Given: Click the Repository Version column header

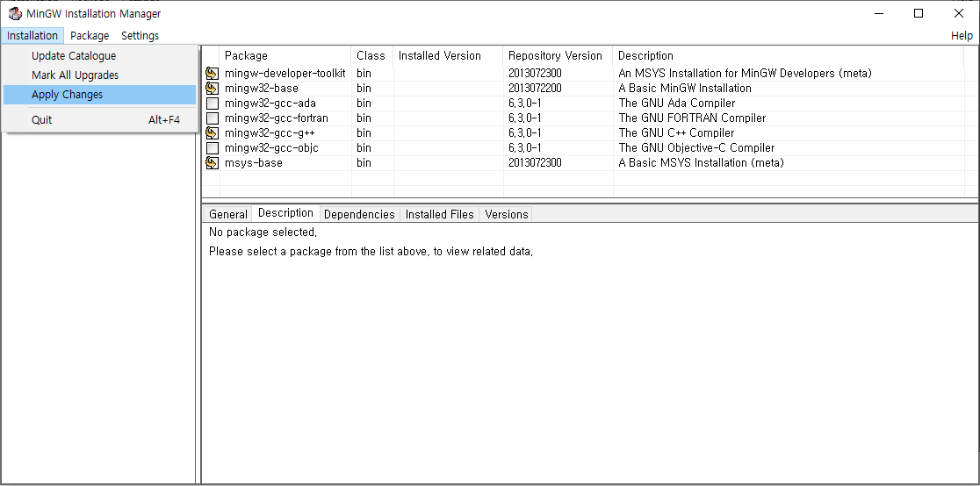Looking at the screenshot, I should (x=558, y=55).
